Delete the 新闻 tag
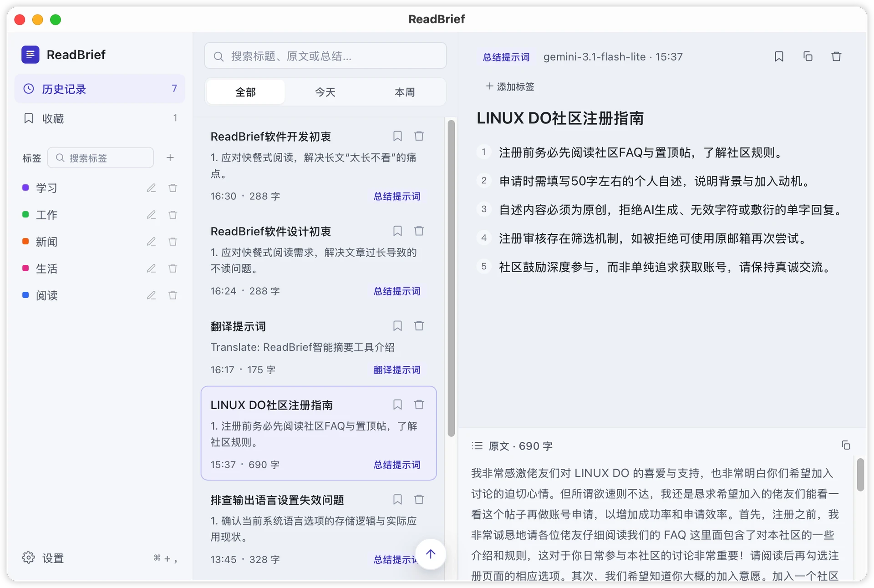The width and height of the screenshot is (874, 588). click(173, 242)
